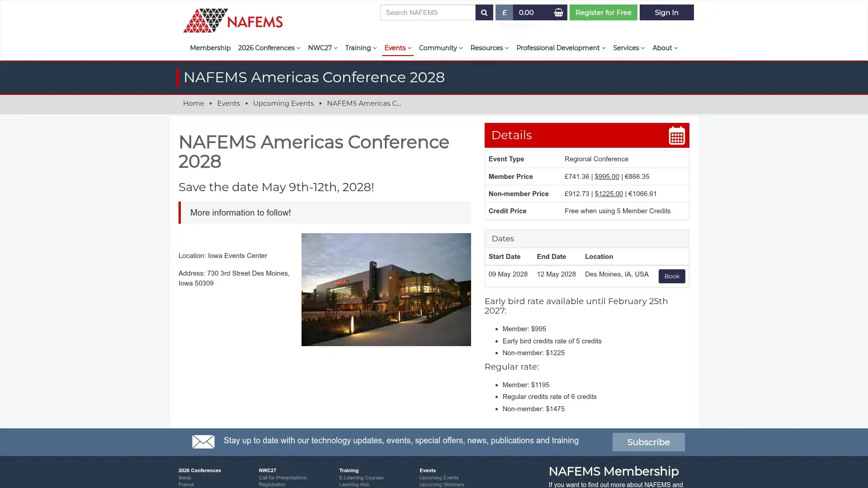Focus the Search NAFEMS field
The height and width of the screenshot is (488, 868).
click(x=428, y=13)
